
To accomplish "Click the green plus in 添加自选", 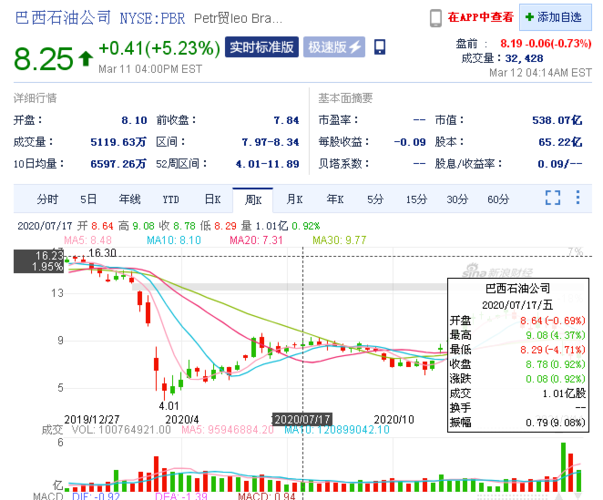I will [529, 17].
